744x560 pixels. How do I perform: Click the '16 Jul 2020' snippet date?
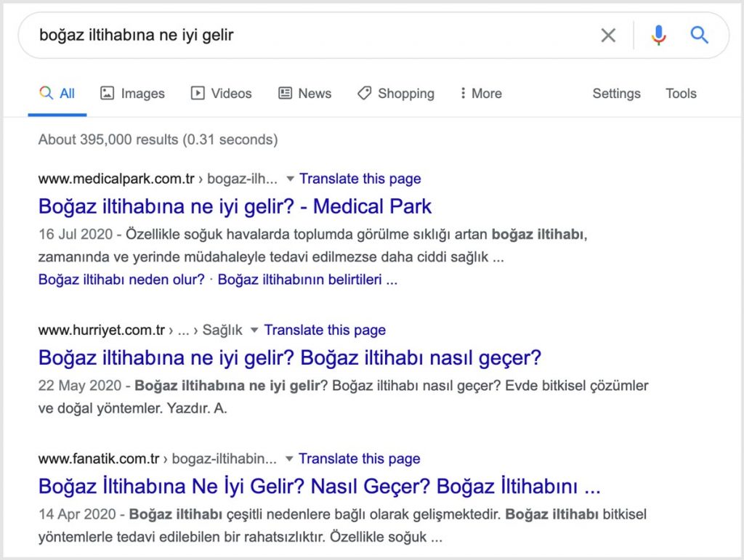click(76, 235)
